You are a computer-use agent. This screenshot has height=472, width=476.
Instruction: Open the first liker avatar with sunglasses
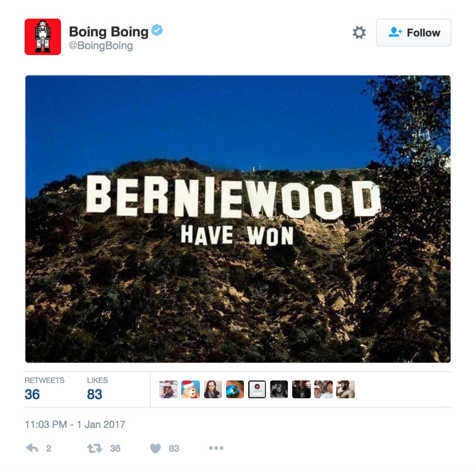(169, 389)
